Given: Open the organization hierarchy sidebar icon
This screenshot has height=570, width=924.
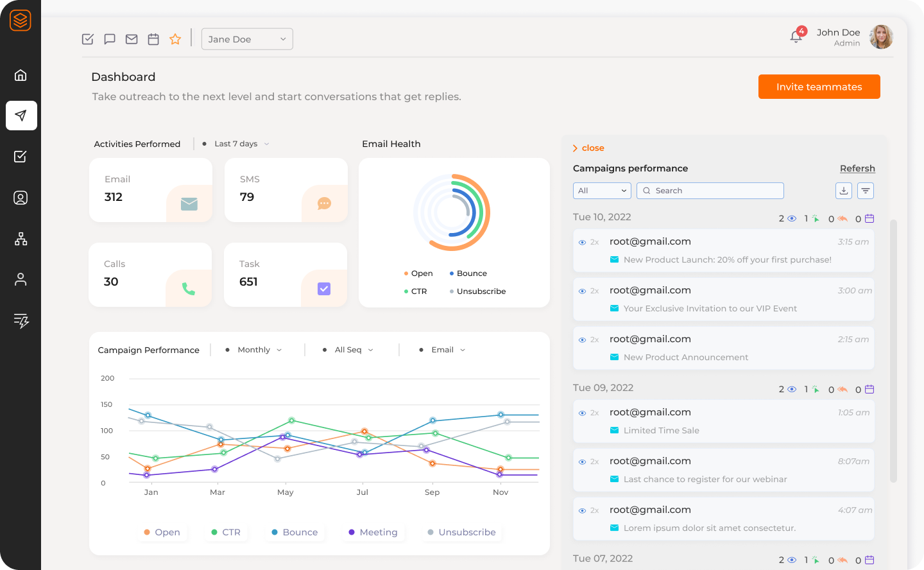Looking at the screenshot, I should (21, 239).
